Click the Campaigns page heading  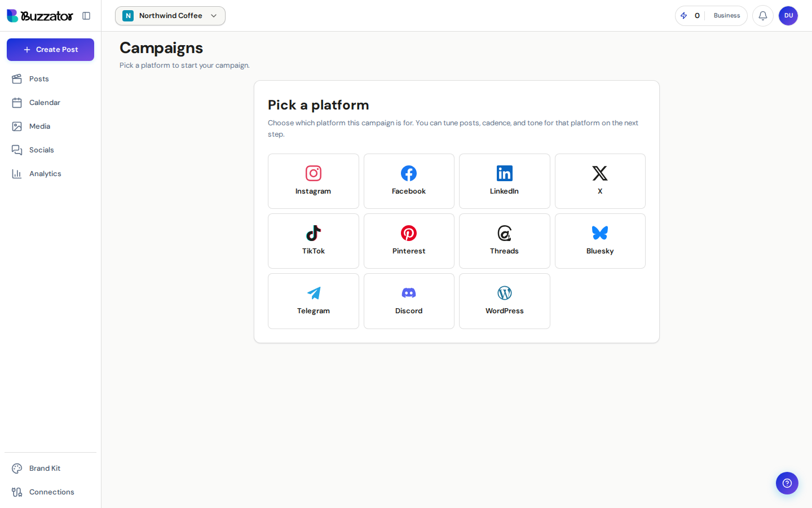[x=161, y=48]
